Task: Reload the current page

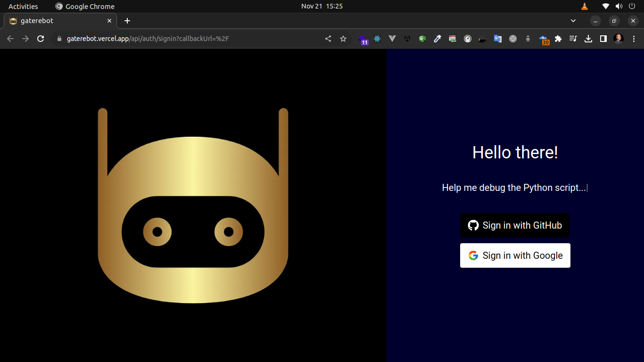Action: [x=41, y=39]
